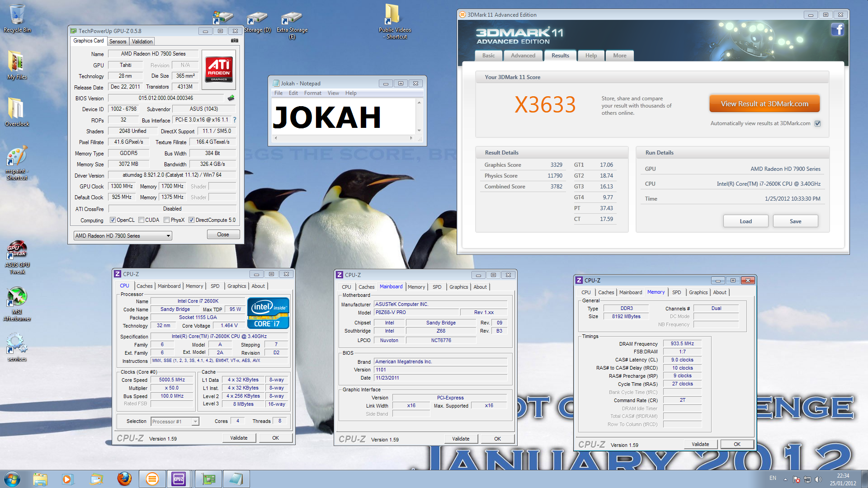
Task: Click Bus Interface question mark in GPU-Z
Action: click(x=235, y=120)
